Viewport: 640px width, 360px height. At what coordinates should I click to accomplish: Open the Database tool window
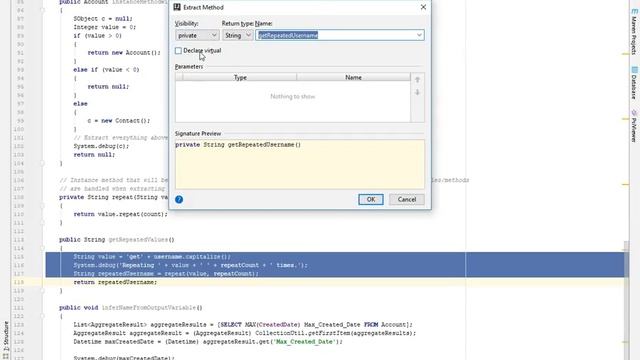634,83
